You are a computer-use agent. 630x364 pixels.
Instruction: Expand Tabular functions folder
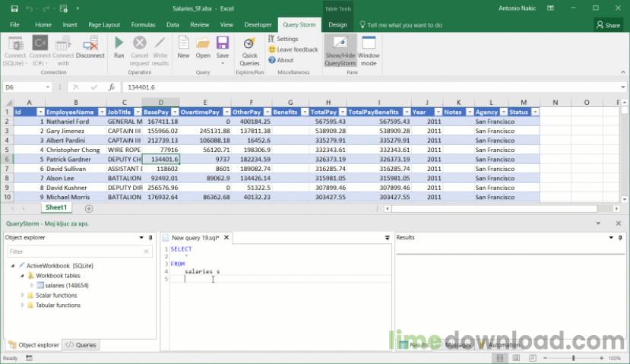[23, 305]
